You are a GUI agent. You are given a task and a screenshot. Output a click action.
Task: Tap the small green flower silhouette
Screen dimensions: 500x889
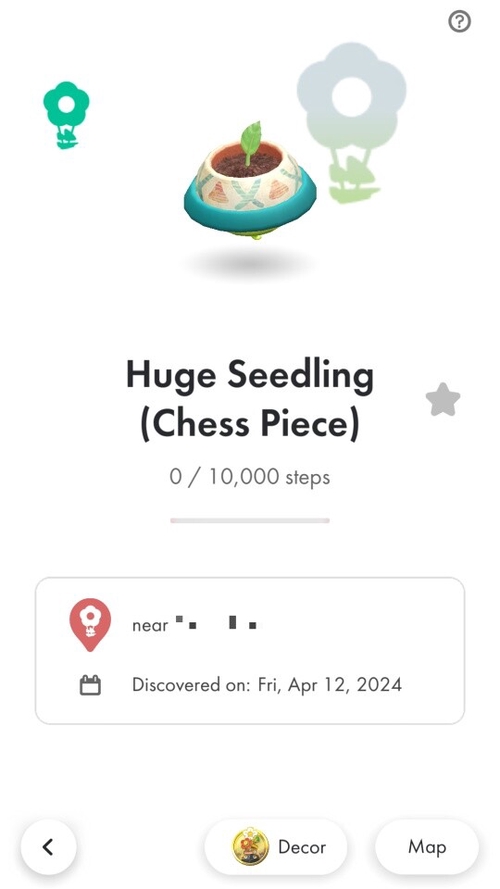66,115
